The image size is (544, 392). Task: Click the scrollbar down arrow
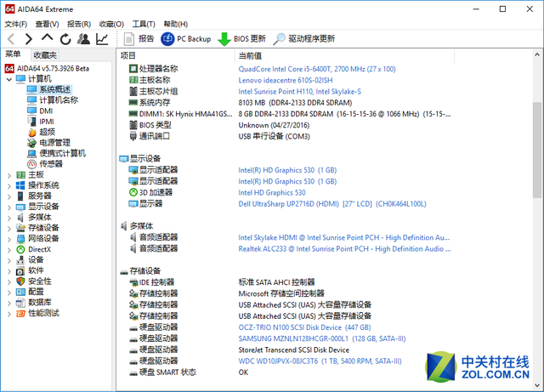click(x=537, y=385)
